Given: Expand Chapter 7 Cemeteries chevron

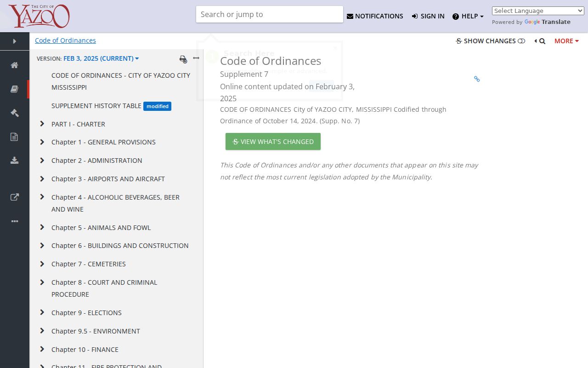Looking at the screenshot, I should click(x=42, y=264).
